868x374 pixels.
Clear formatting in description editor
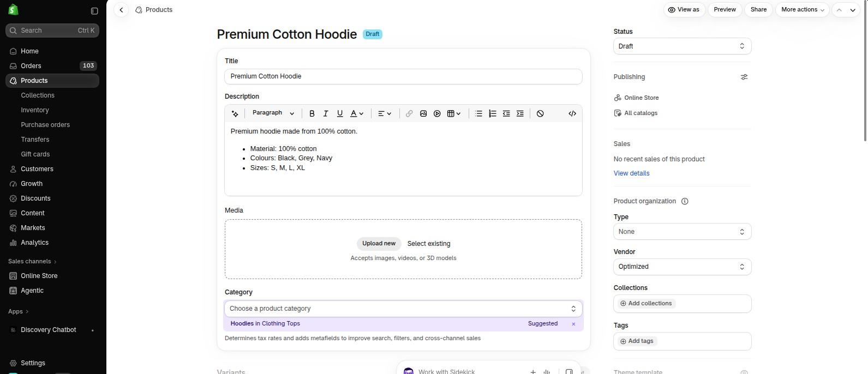click(540, 113)
